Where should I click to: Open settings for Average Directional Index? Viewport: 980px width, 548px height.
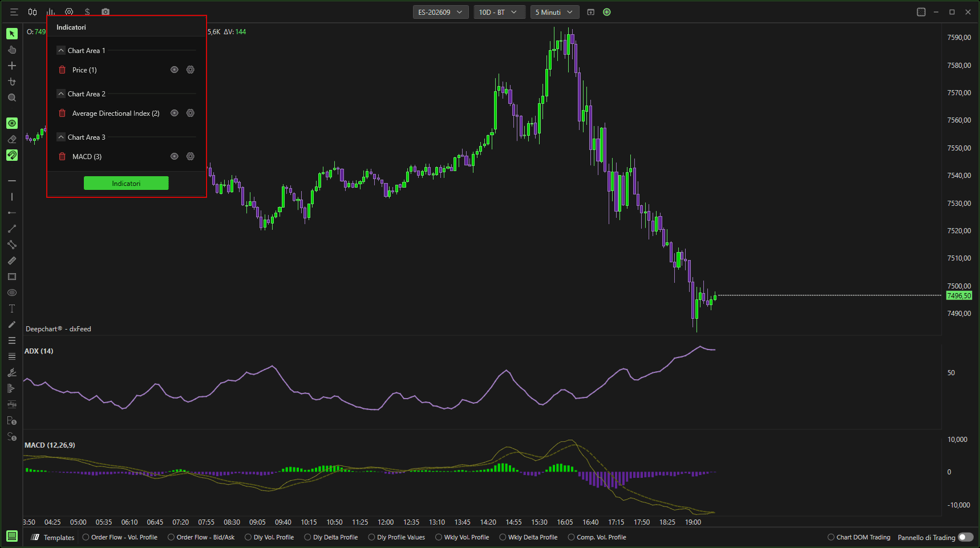191,113
